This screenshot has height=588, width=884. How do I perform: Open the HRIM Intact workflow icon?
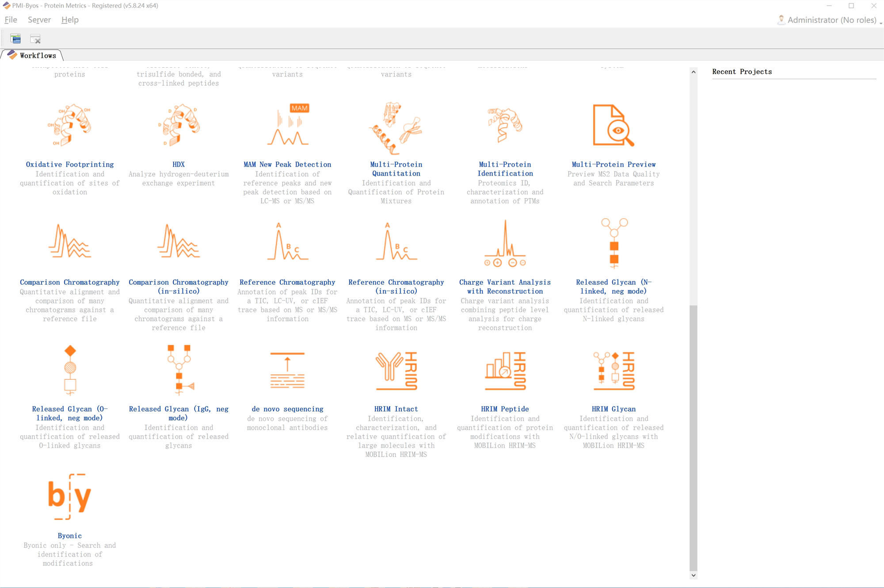point(396,371)
